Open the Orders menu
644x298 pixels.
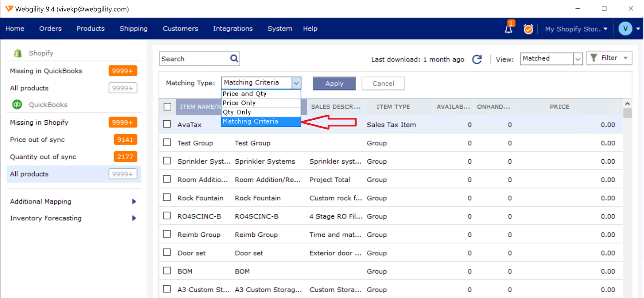click(x=50, y=29)
